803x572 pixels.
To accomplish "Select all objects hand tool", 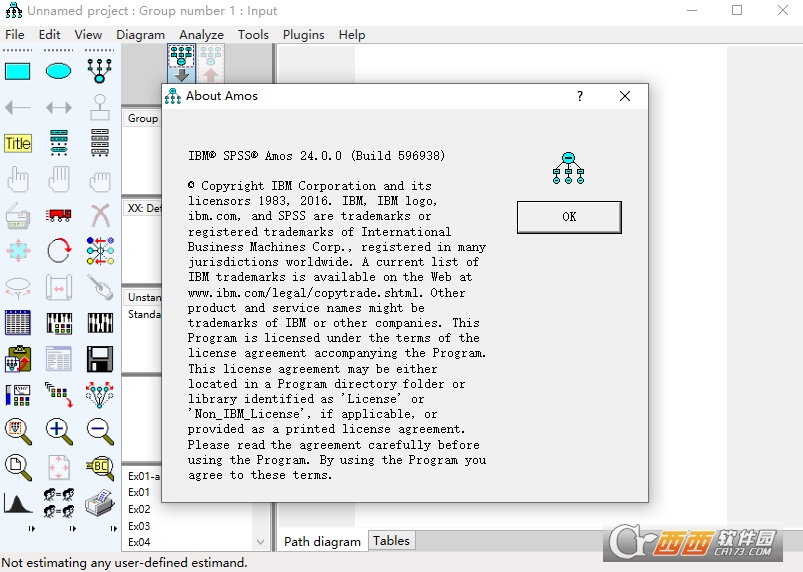I will 58,179.
